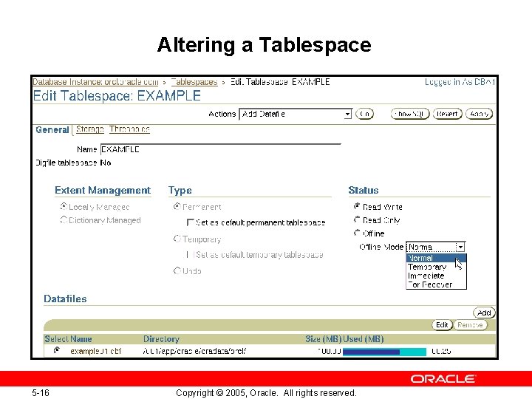Choose For Recover in the Offline Mode list
Viewport: 532px width, 399px height.
[437, 284]
